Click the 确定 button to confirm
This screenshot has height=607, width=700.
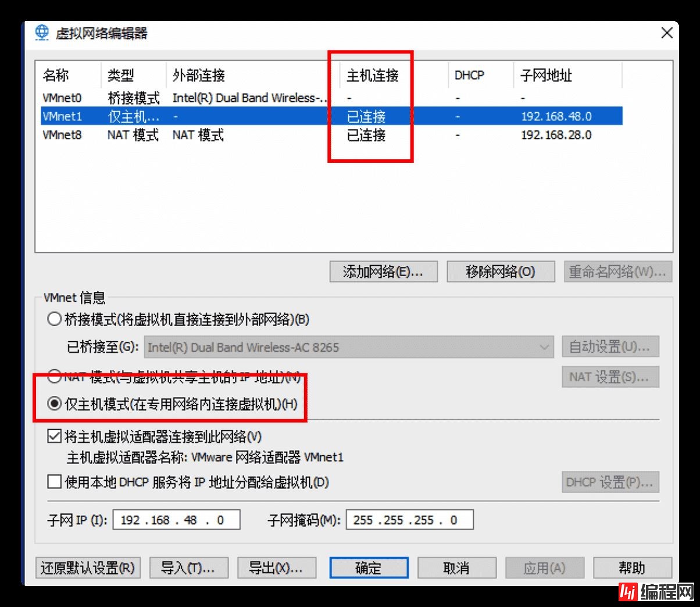368,567
